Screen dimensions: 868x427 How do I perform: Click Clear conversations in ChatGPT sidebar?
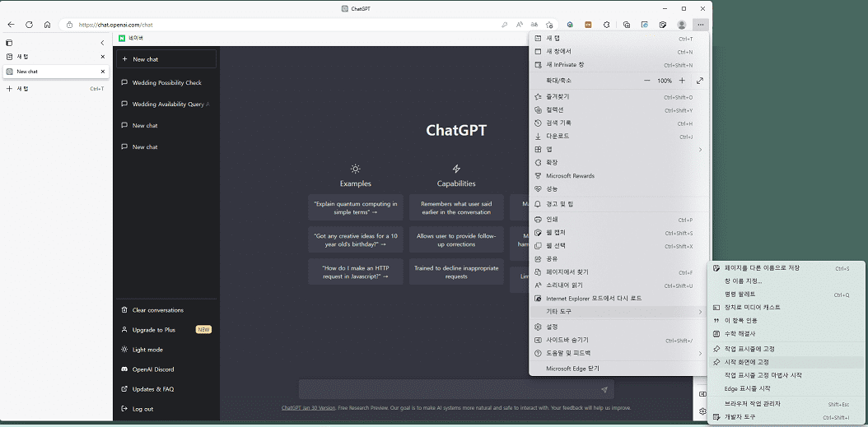click(166, 309)
